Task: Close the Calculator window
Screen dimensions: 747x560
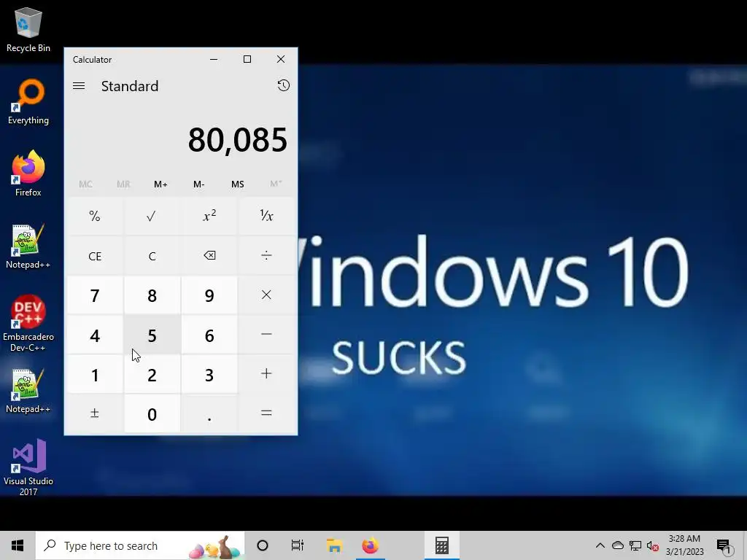Action: [x=281, y=60]
